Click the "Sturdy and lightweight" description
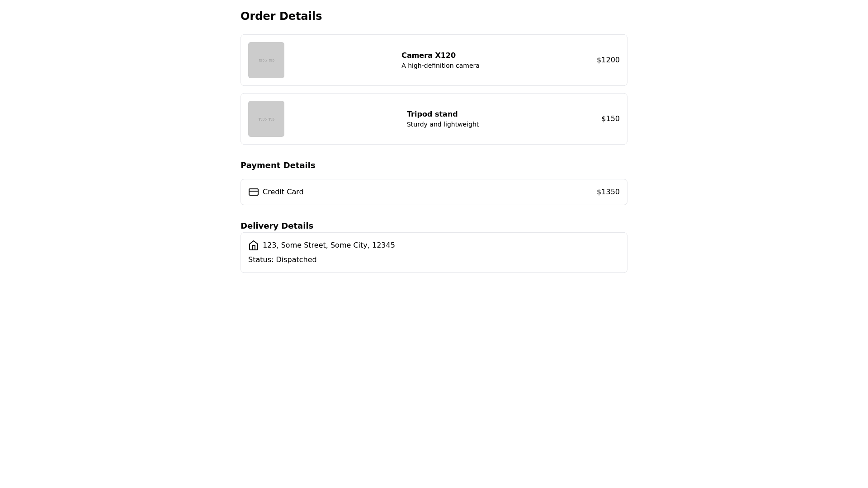Screen dimensions: 868x488 [x=442, y=125]
